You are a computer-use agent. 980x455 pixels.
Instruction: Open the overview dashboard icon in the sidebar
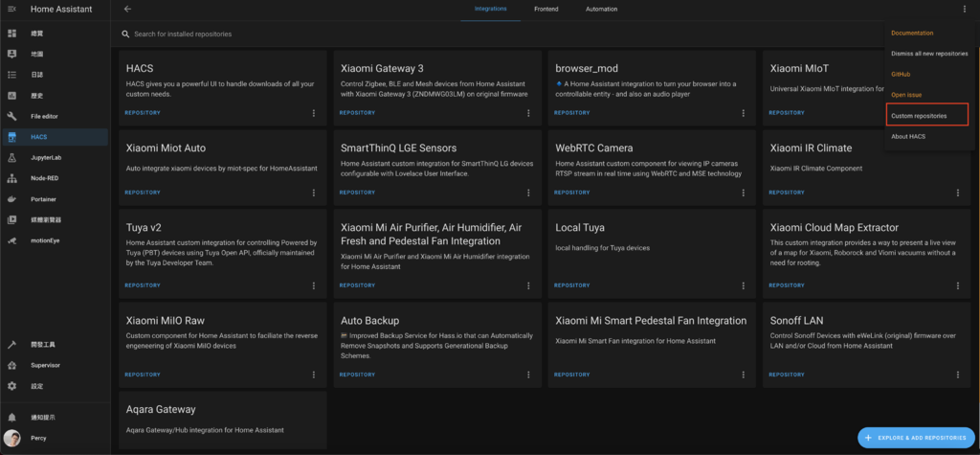pyautogui.click(x=11, y=34)
